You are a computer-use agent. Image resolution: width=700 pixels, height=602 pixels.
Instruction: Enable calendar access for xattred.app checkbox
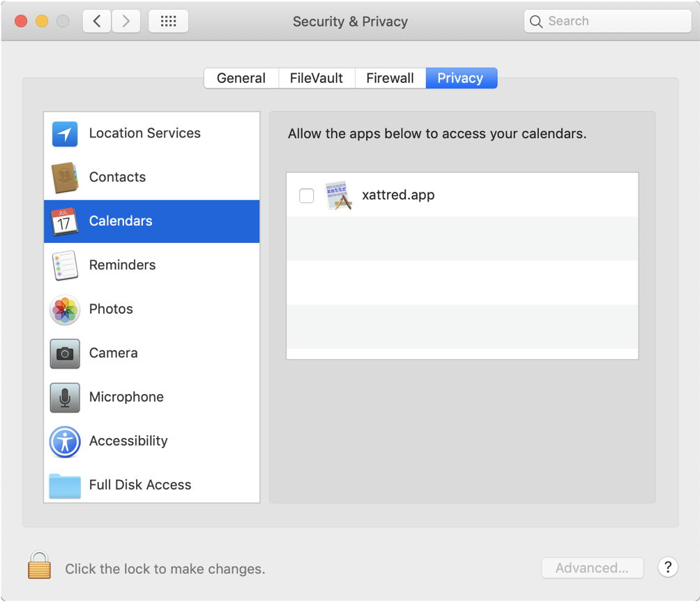[306, 196]
